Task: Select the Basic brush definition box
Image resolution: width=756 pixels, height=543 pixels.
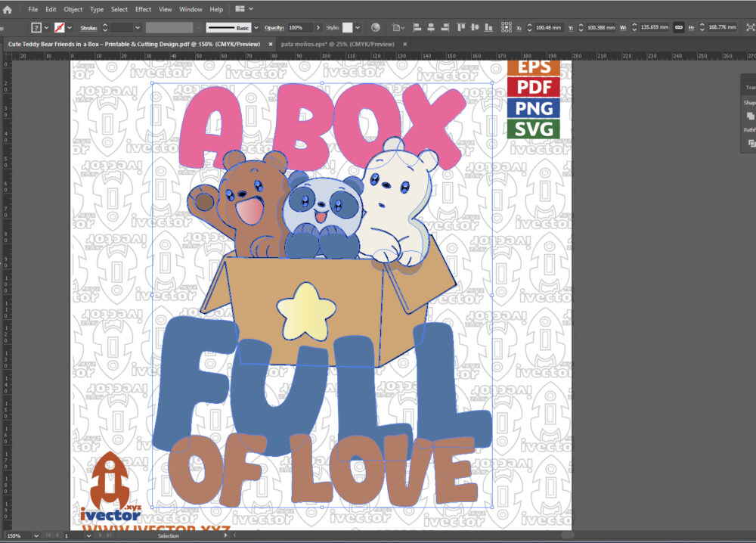Action: click(x=228, y=28)
